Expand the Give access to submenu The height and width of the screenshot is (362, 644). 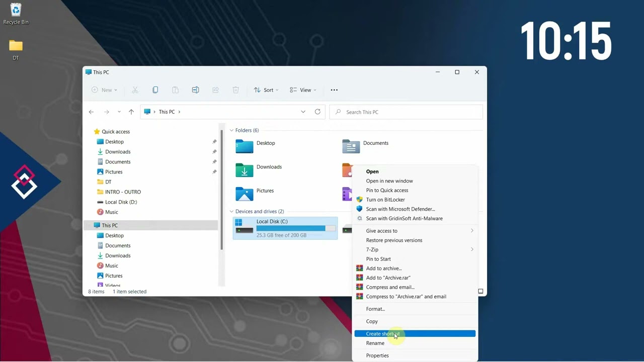(415, 231)
